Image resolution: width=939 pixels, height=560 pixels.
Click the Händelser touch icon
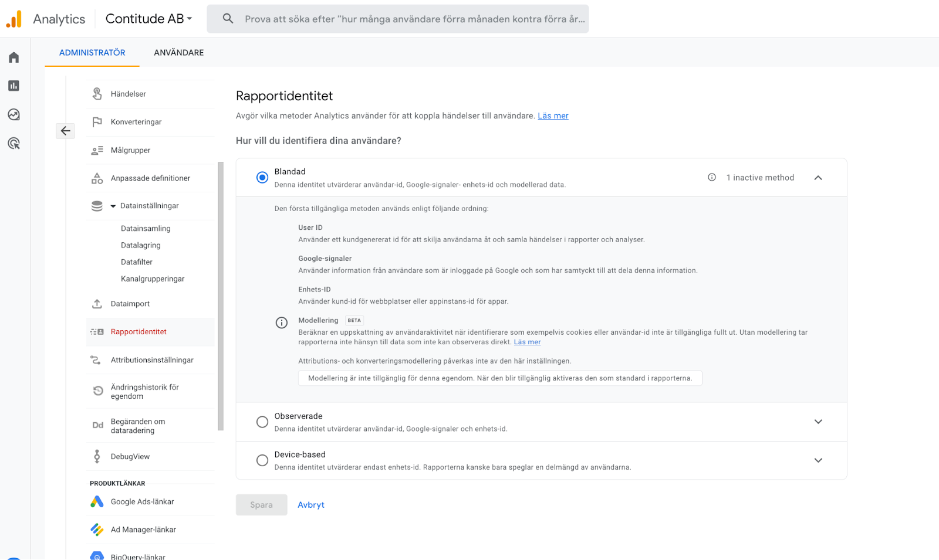click(x=97, y=94)
